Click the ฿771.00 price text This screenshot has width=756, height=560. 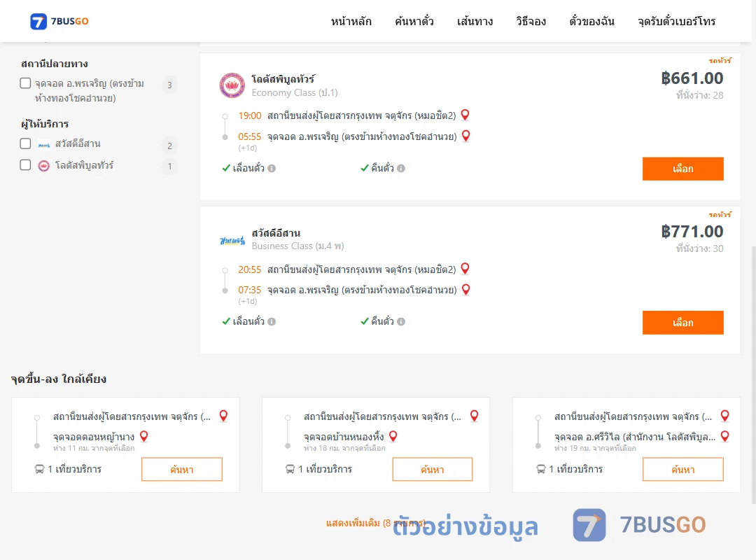[x=692, y=232]
